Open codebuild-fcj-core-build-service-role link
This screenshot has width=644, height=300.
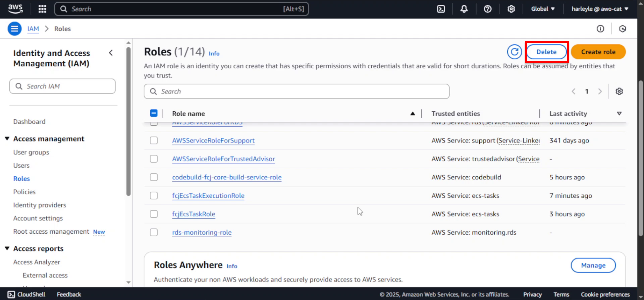[x=227, y=177]
